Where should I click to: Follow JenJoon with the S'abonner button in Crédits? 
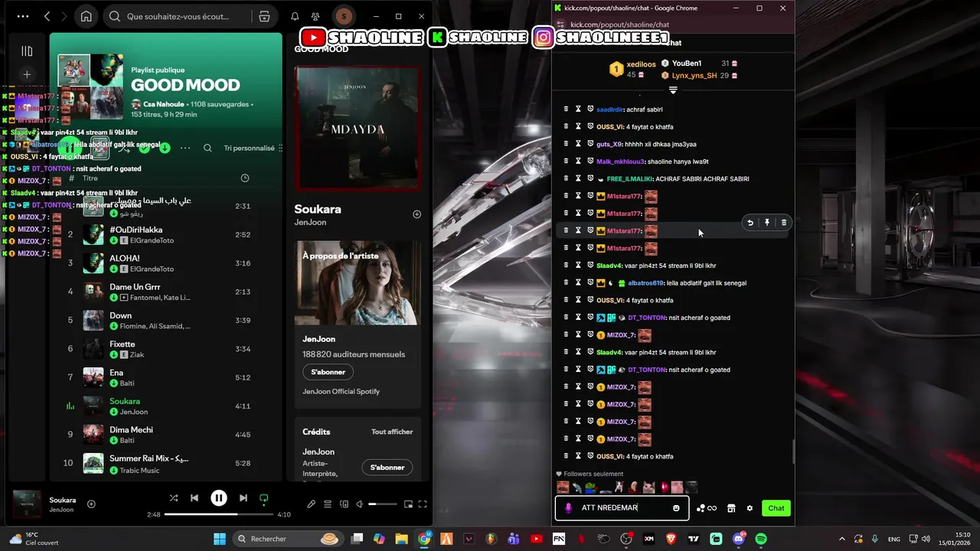(387, 468)
